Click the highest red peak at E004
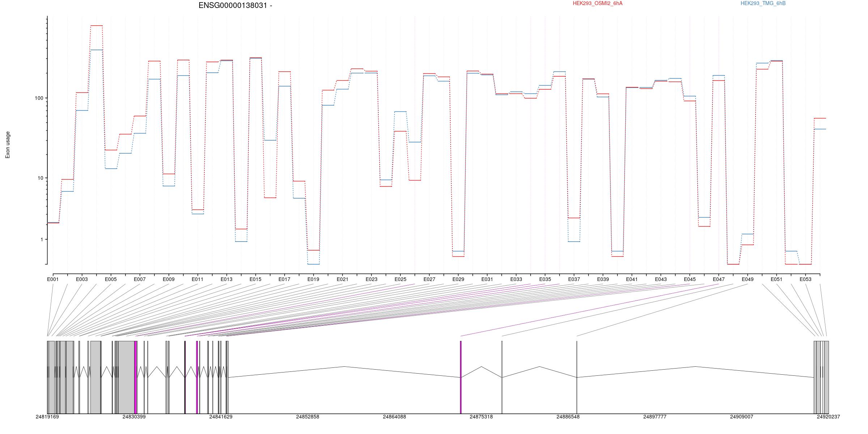 (97, 26)
